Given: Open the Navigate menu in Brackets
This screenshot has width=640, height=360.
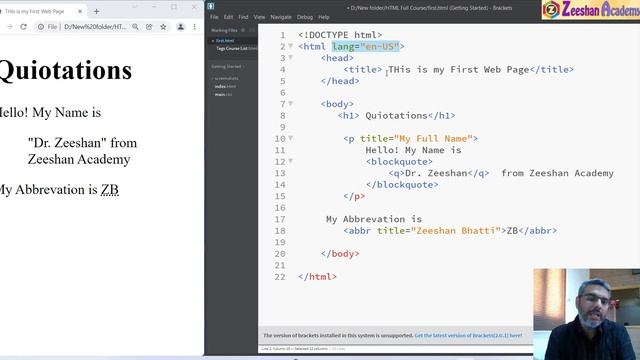Looking at the screenshot, I should [281, 17].
